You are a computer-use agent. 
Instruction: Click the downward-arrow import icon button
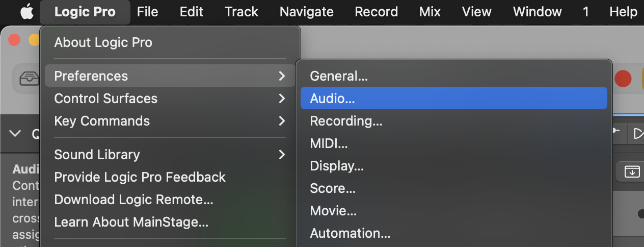tap(632, 171)
